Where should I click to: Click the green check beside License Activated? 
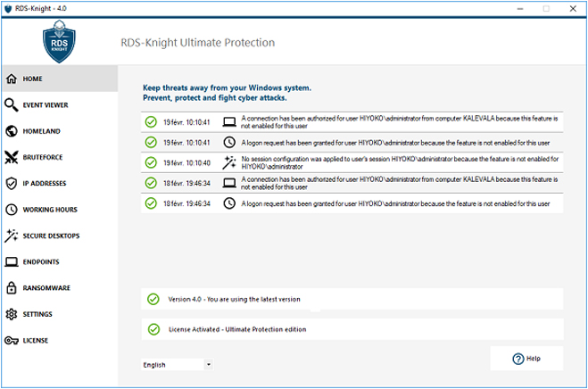click(x=153, y=329)
